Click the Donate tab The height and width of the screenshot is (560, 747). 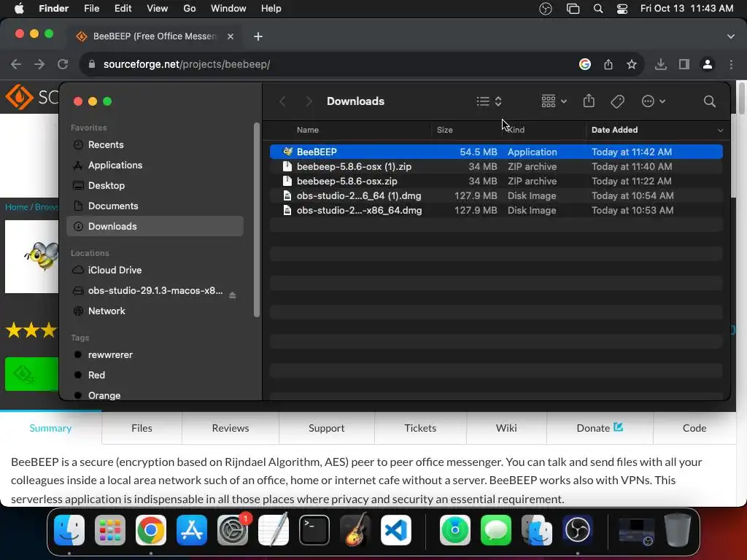pyautogui.click(x=600, y=428)
